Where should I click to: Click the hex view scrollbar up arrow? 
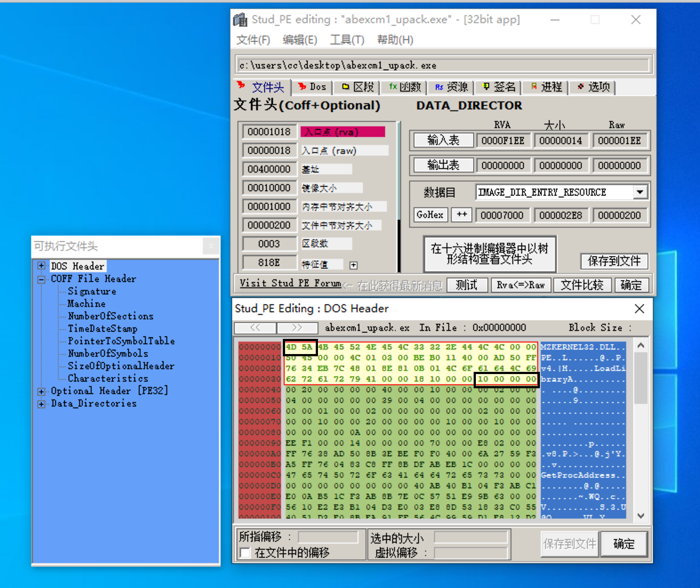coord(640,346)
